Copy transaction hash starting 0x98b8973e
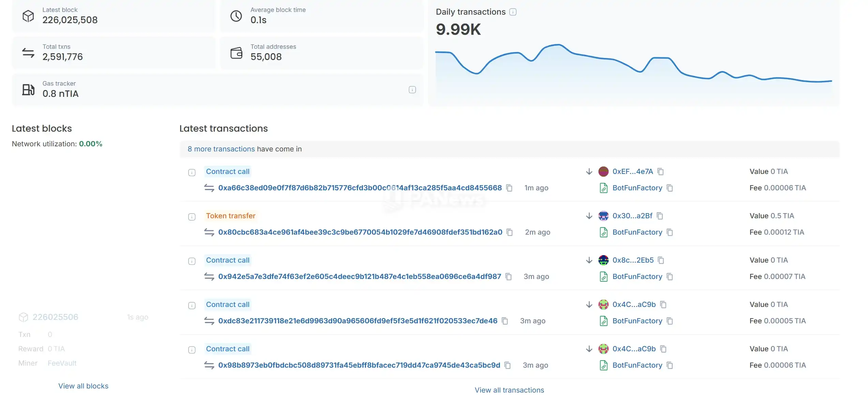The height and width of the screenshot is (397, 868). click(507, 365)
